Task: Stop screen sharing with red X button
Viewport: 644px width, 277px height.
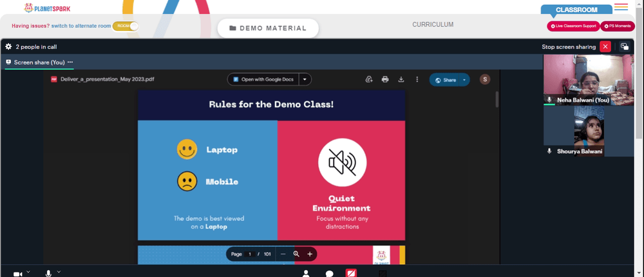Action: pos(605,47)
